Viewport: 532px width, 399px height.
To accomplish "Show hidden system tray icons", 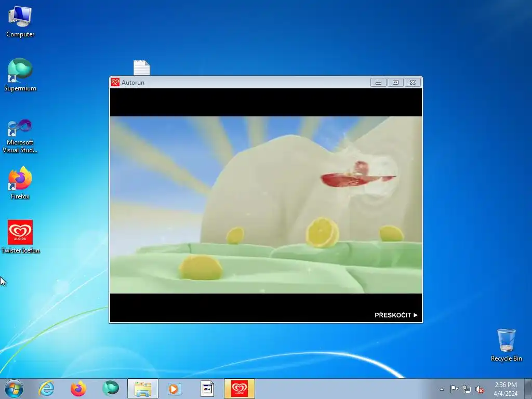I will pos(442,389).
